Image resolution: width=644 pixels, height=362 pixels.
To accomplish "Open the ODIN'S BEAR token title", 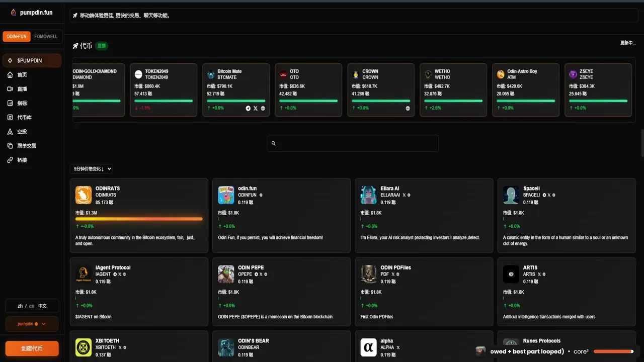I will 254,341.
